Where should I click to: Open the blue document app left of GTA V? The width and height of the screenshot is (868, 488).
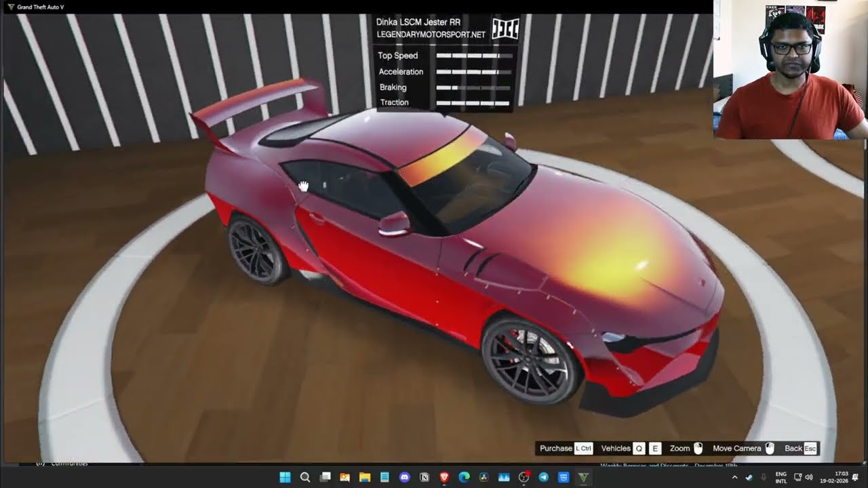click(x=563, y=477)
